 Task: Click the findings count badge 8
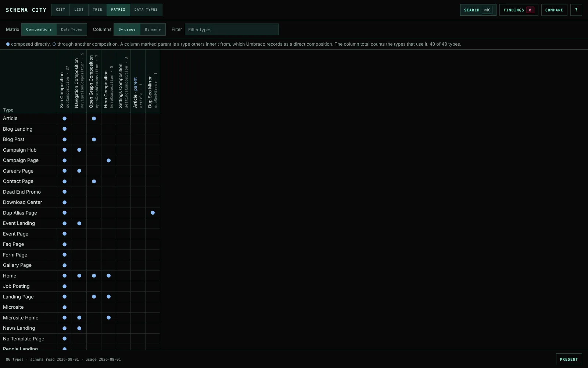click(530, 10)
